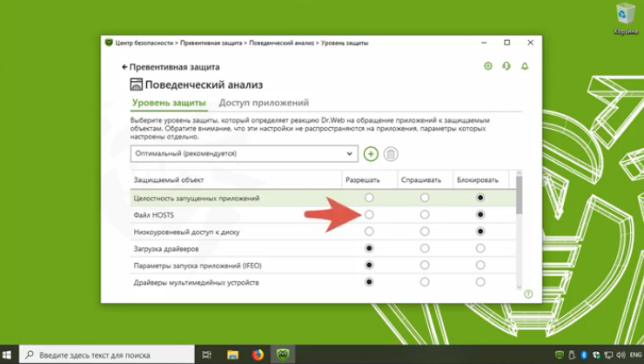Open Task View on the taskbar

pyautogui.click(x=206, y=354)
